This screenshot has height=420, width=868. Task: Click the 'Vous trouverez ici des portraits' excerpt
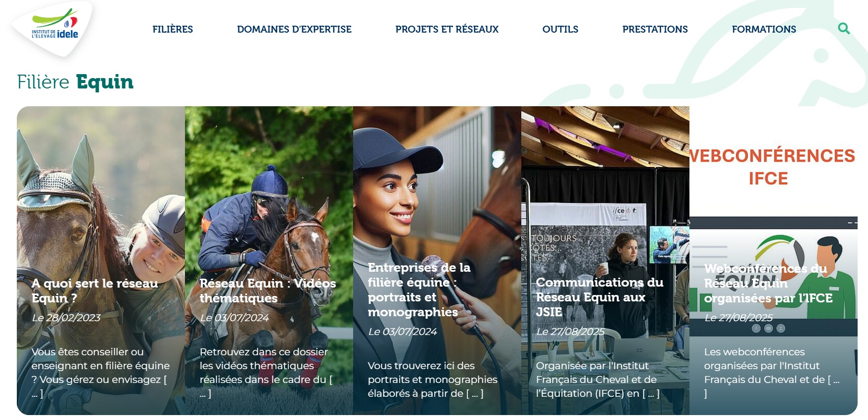[432, 379]
